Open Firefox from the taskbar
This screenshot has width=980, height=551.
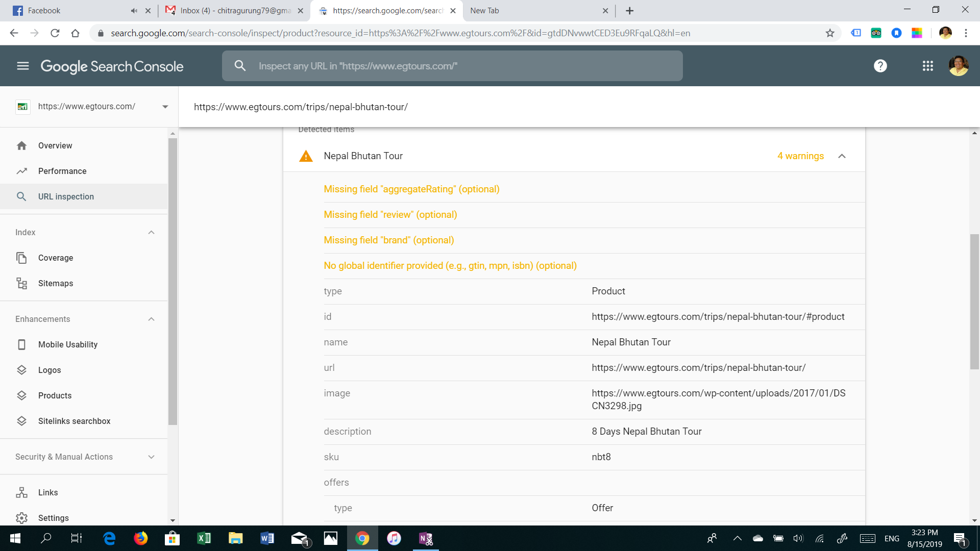tap(141, 538)
